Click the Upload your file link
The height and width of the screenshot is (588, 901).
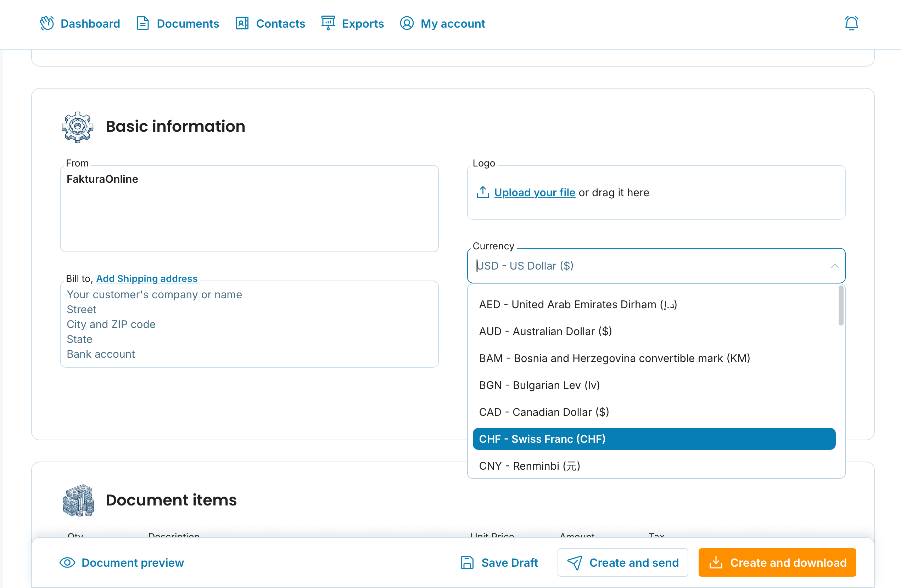(x=535, y=193)
